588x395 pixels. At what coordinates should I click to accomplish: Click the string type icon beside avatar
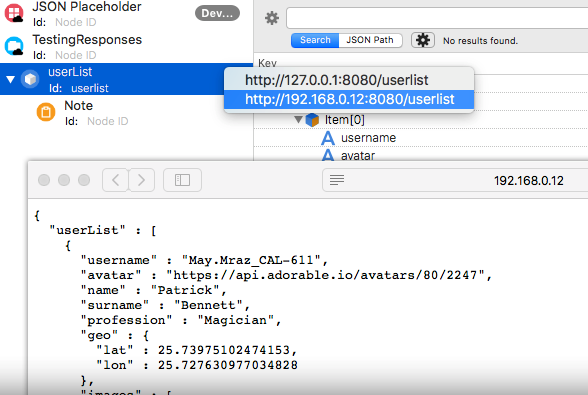(x=328, y=155)
